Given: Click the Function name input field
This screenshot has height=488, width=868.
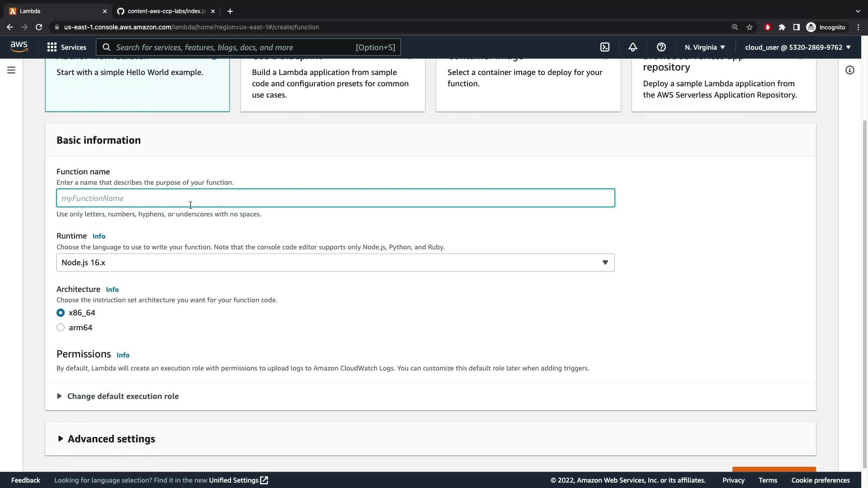Looking at the screenshot, I should click(x=335, y=198).
